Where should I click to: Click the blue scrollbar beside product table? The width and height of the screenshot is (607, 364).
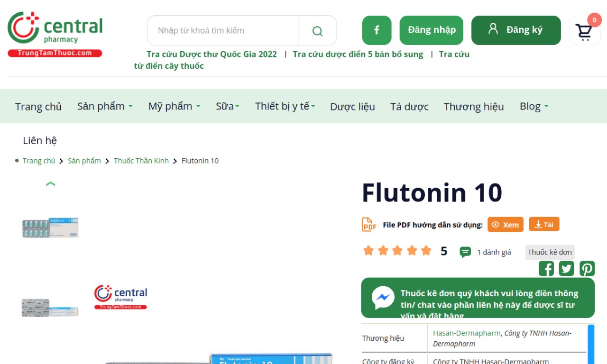(x=591, y=344)
